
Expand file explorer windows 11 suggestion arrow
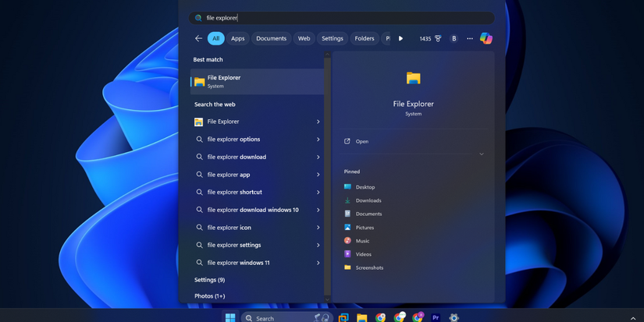pyautogui.click(x=318, y=263)
